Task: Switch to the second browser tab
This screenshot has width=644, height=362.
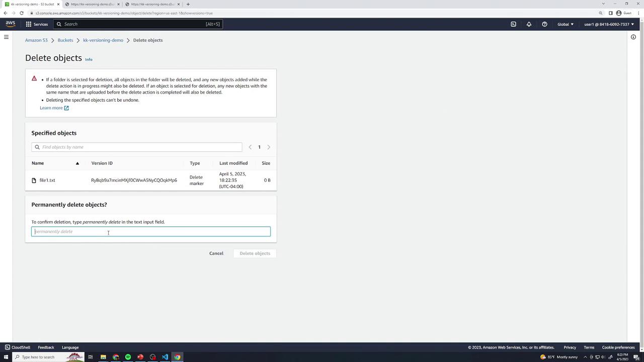Action: (93, 4)
